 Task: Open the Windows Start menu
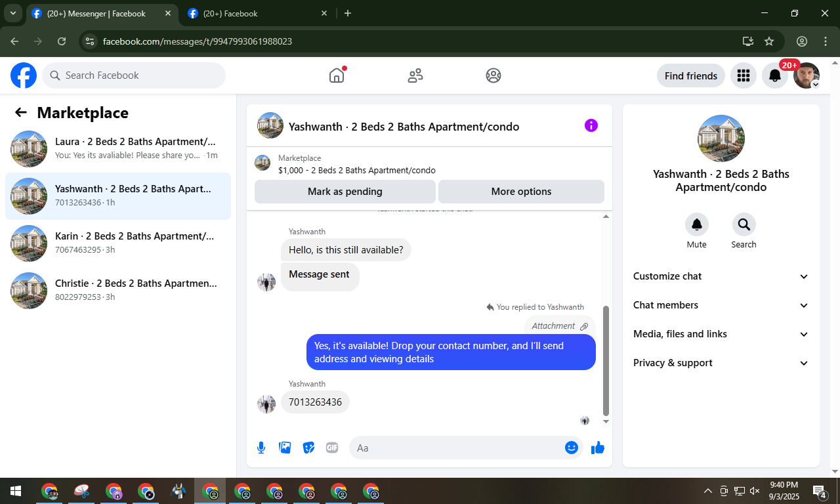click(16, 491)
